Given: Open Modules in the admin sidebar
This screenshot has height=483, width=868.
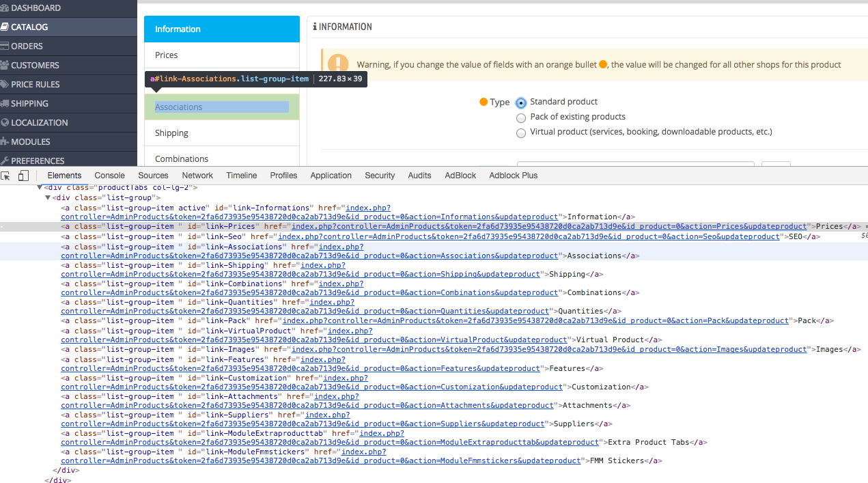Looking at the screenshot, I should coord(68,142).
